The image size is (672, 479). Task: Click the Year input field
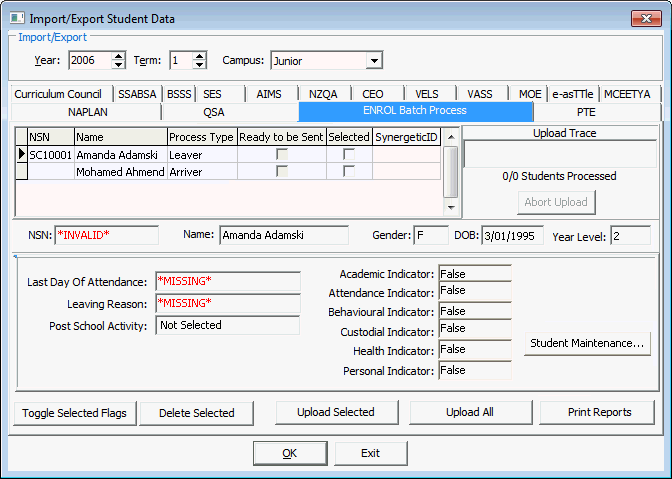(x=90, y=60)
